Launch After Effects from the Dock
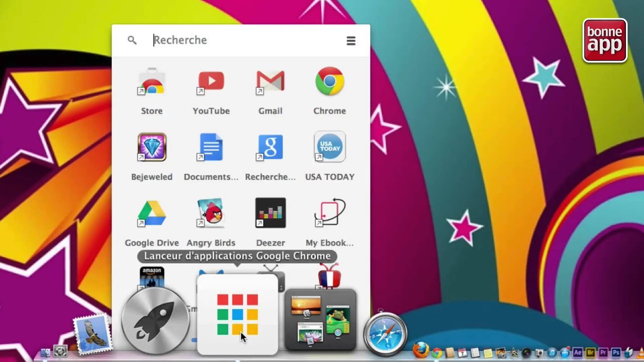This screenshot has height=362, width=644. (578, 353)
